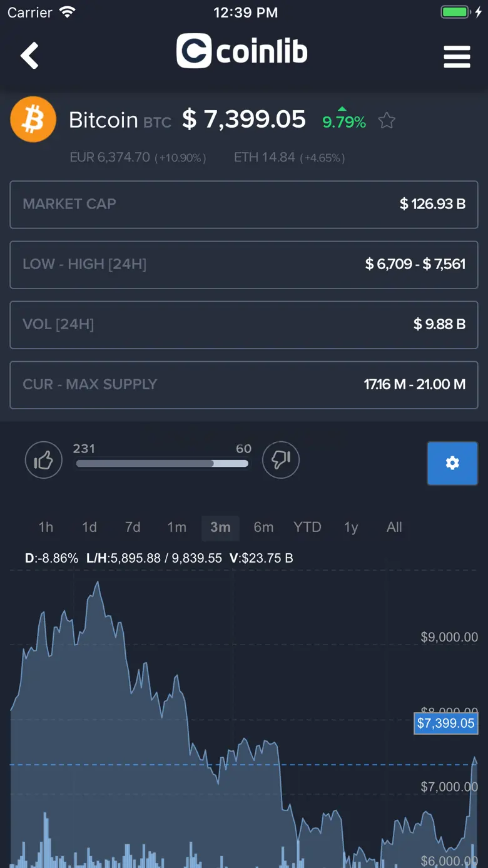This screenshot has width=488, height=868.
Task: Tap the Coinlib logo
Action: coord(242,51)
